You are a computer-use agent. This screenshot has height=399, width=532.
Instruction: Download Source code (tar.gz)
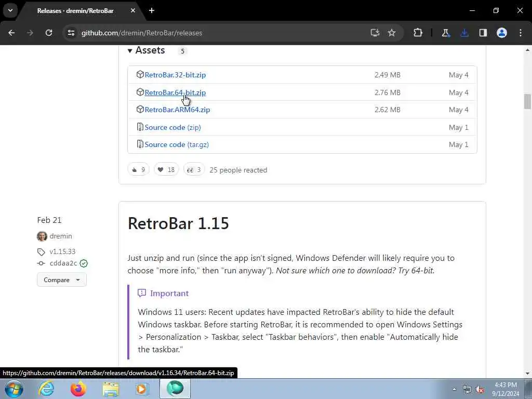177,144
